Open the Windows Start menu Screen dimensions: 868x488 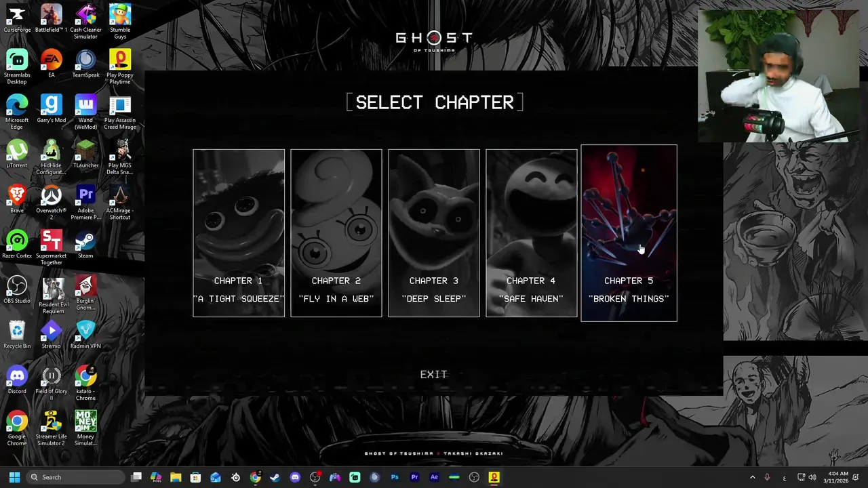click(14, 477)
